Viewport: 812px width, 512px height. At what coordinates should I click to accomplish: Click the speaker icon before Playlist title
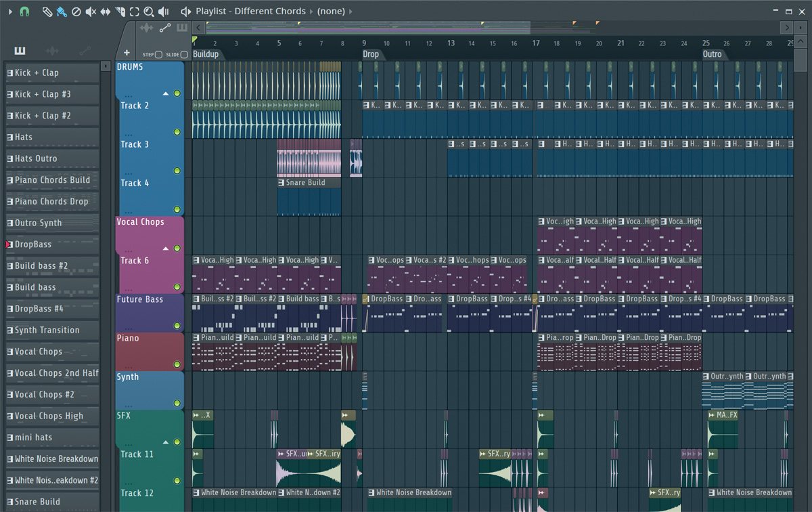pyautogui.click(x=186, y=12)
